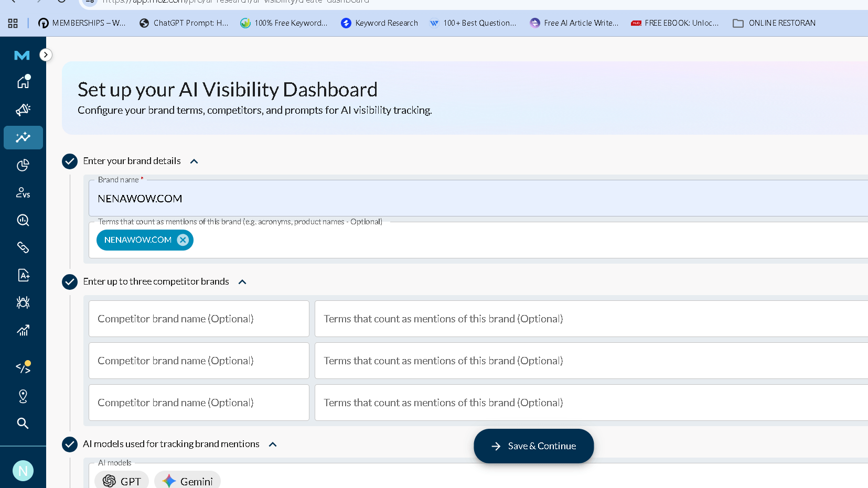
Task: Select the VS competitive analysis icon
Action: point(23,193)
